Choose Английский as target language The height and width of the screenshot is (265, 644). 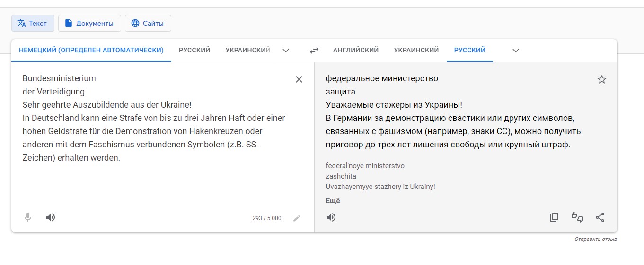pos(356,50)
